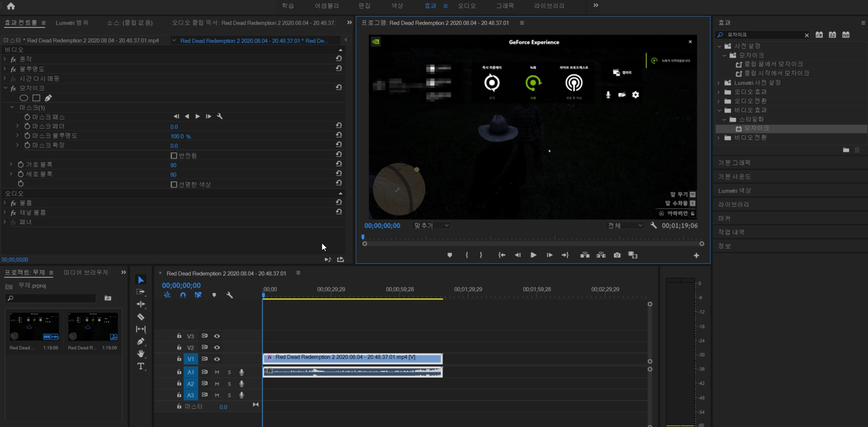Screen dimensions: 868x427
Task: Click the timeline playhead at 00;00
Action: (x=263, y=295)
